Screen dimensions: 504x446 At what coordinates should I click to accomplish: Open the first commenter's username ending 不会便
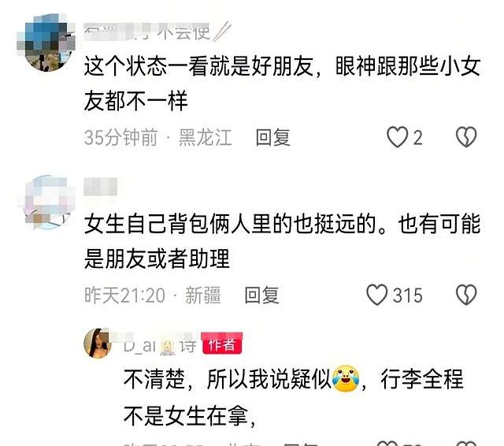click(157, 32)
